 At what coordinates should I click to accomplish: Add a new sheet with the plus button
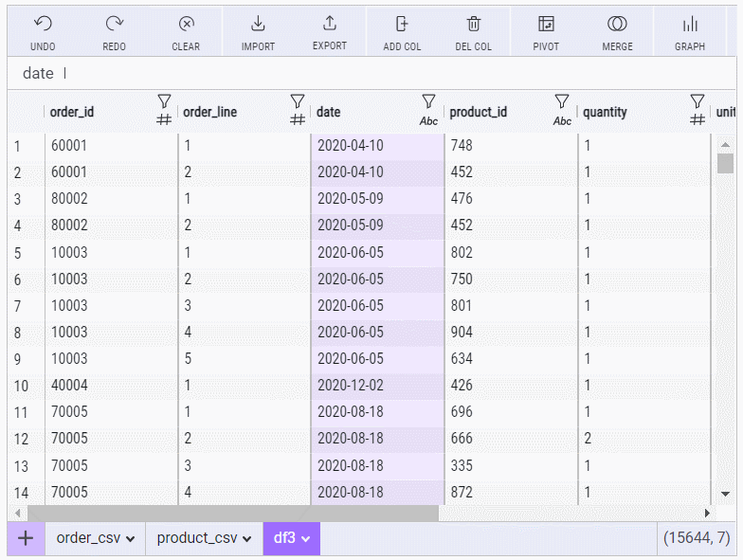(x=26, y=538)
